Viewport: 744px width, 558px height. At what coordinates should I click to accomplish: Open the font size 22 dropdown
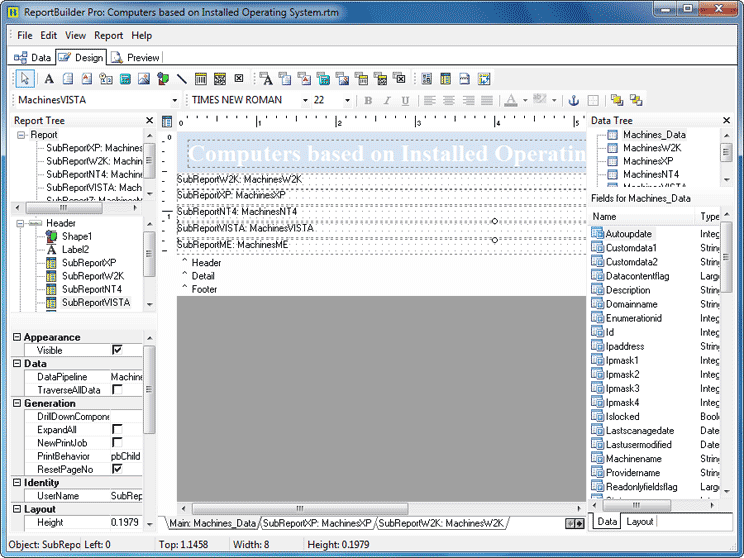pos(347,101)
